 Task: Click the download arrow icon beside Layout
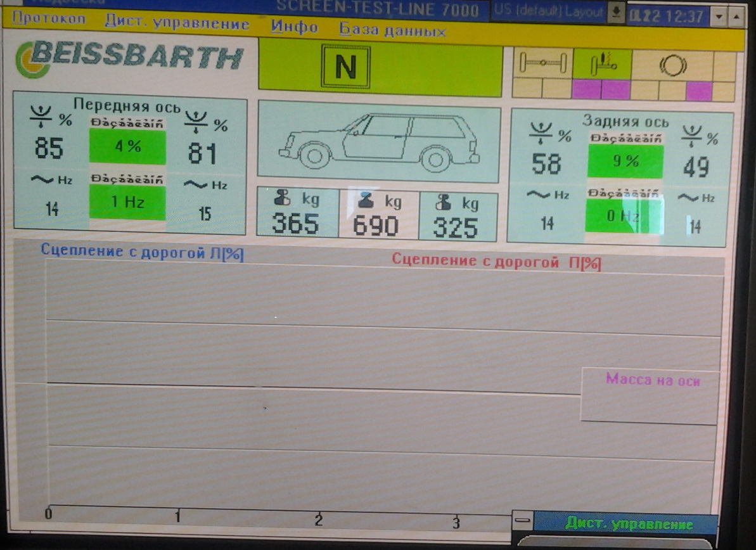pos(615,13)
